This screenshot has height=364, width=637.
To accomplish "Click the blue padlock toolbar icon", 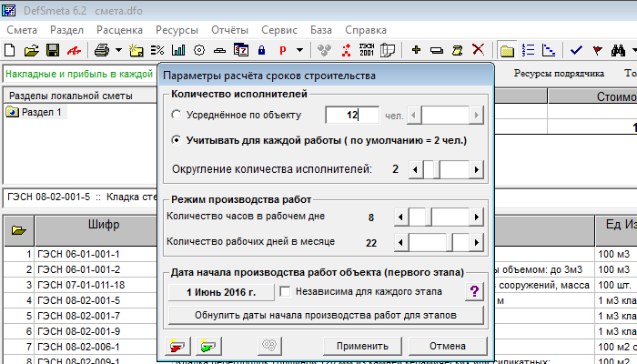I will click(261, 49).
